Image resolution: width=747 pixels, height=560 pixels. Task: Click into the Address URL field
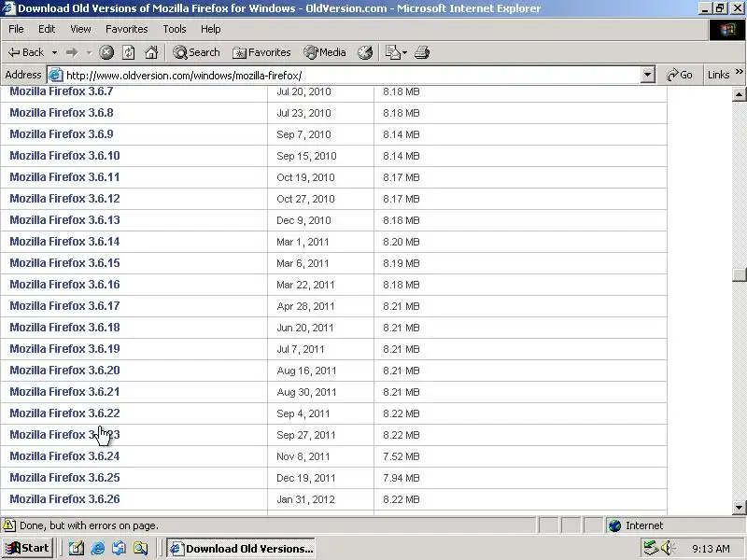pos(353,76)
